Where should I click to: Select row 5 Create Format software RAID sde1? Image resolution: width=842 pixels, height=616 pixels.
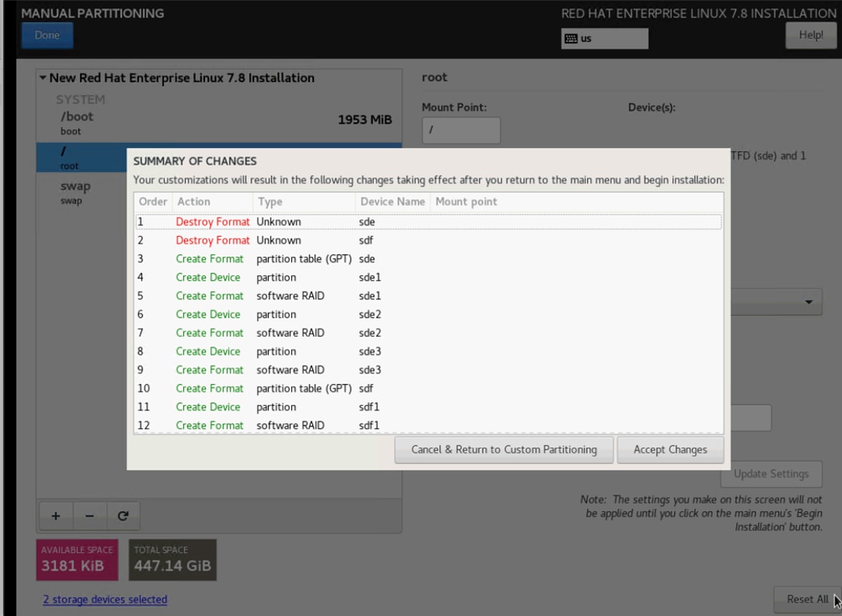pyautogui.click(x=428, y=296)
